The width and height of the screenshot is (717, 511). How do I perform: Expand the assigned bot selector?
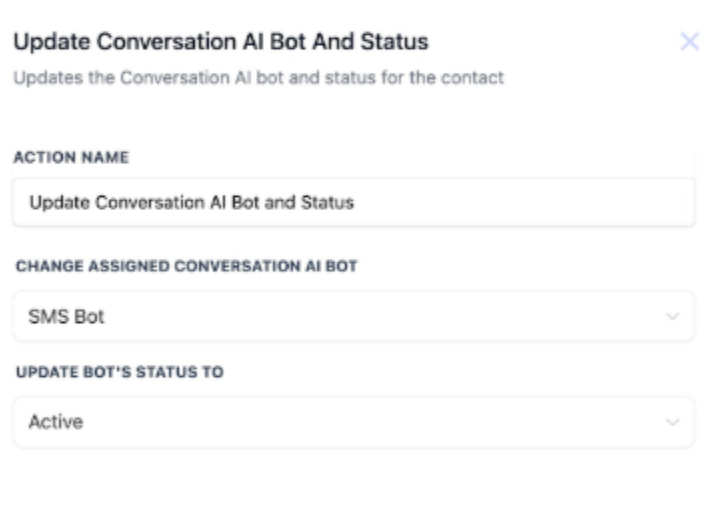tap(353, 317)
